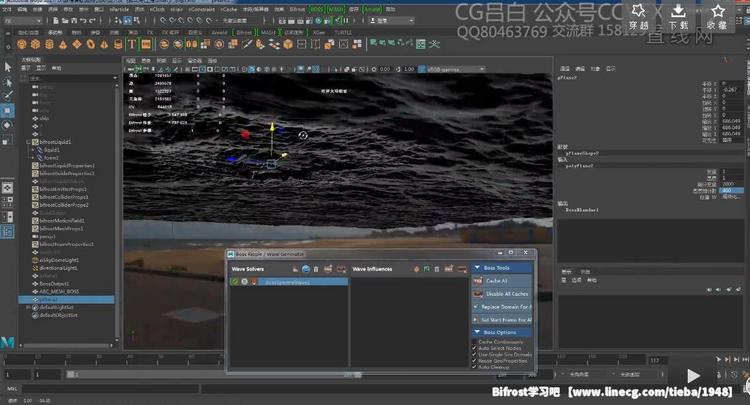Delete the selected wave solver with trash icon
Viewport: 750px width, 405px height.
coord(316,269)
